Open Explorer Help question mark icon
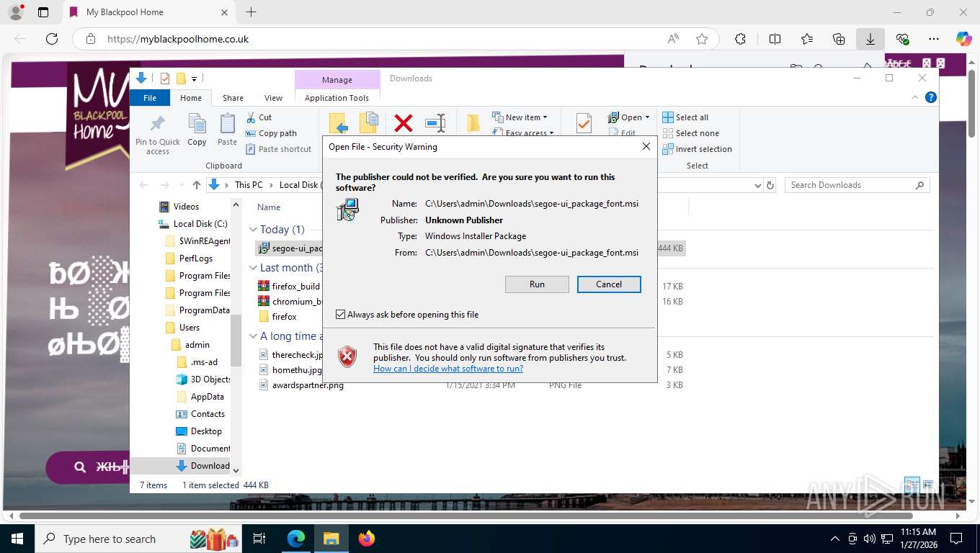 930,97
